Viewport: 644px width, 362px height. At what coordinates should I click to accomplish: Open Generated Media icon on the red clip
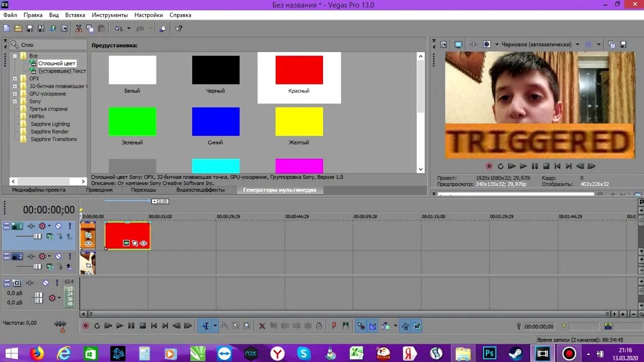coord(126,243)
